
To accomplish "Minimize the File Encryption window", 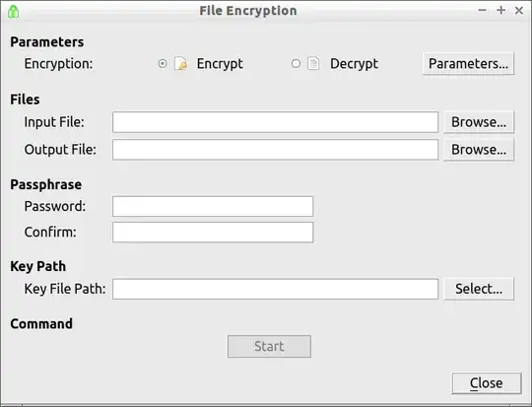I will tap(482, 11).
